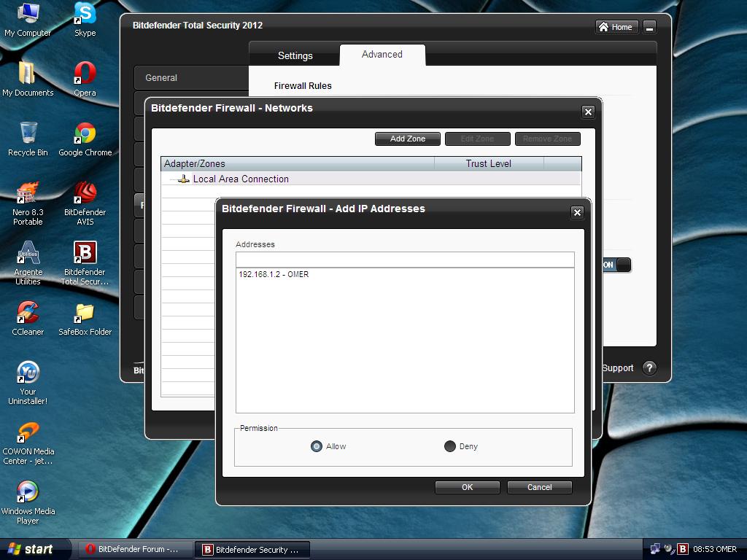Image resolution: width=747 pixels, height=560 pixels.
Task: Switch to Bitdefender Security taskbar window
Action: (x=252, y=550)
